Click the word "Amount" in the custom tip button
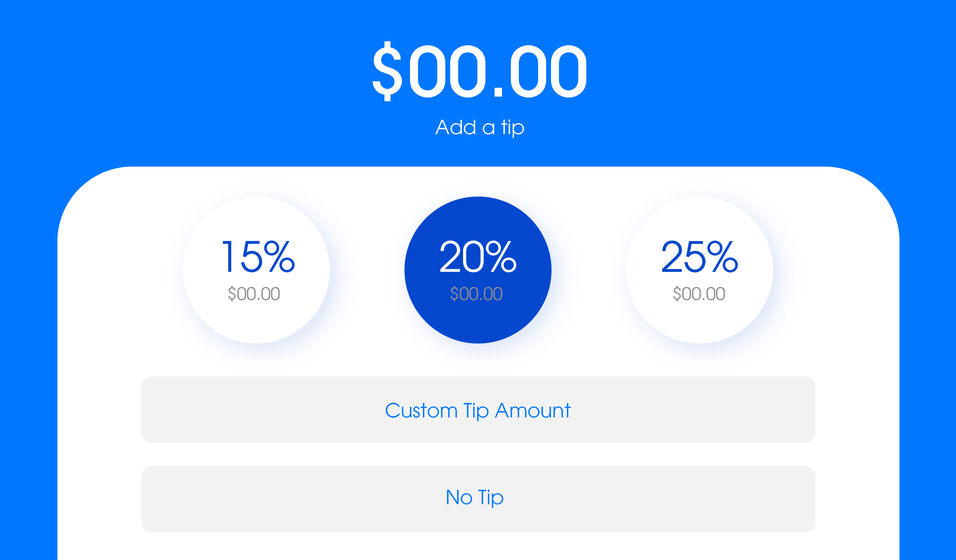The width and height of the screenshot is (956, 560). pyautogui.click(x=533, y=411)
